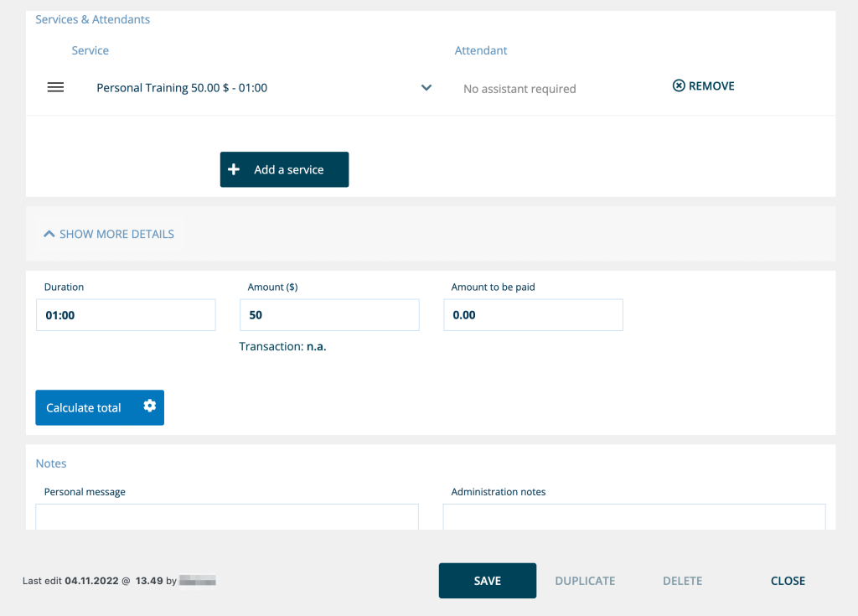Click the up chevron beside Show More Details
This screenshot has height=616, width=858.
(49, 234)
